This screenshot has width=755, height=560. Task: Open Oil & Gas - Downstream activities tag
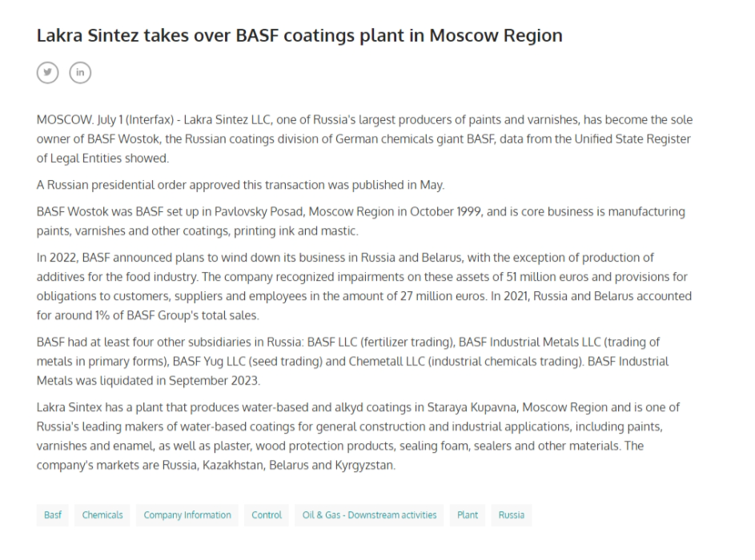tap(369, 514)
